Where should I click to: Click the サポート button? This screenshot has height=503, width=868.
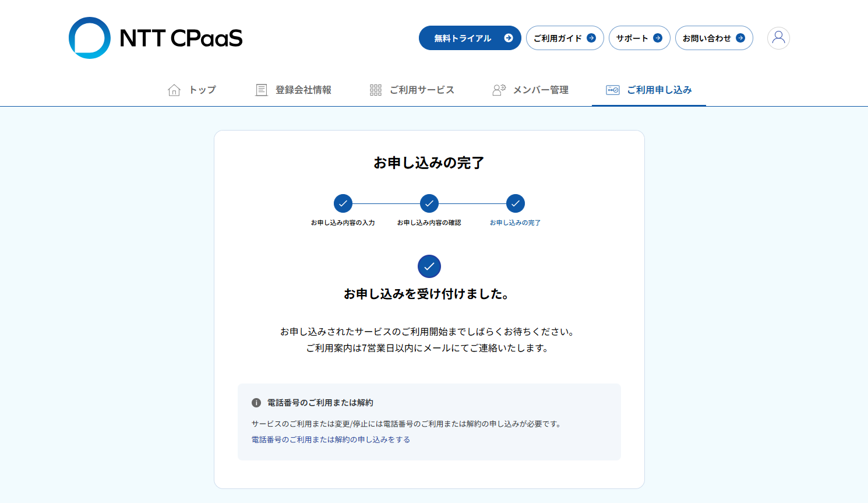point(639,38)
